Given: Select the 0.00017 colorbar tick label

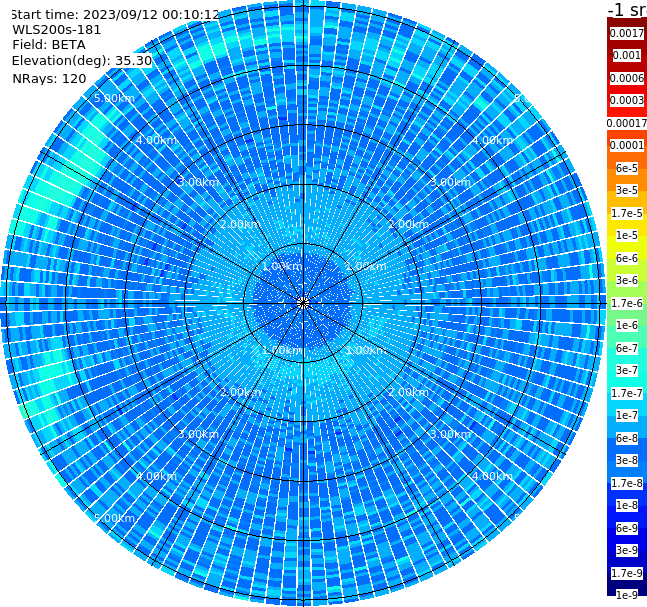Looking at the screenshot, I should pos(627,123).
